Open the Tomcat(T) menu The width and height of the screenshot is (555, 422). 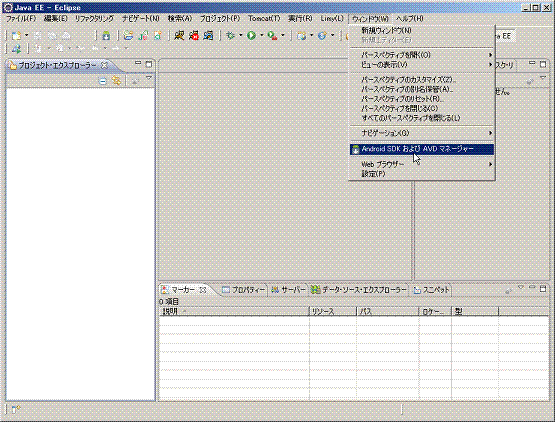tap(264, 18)
